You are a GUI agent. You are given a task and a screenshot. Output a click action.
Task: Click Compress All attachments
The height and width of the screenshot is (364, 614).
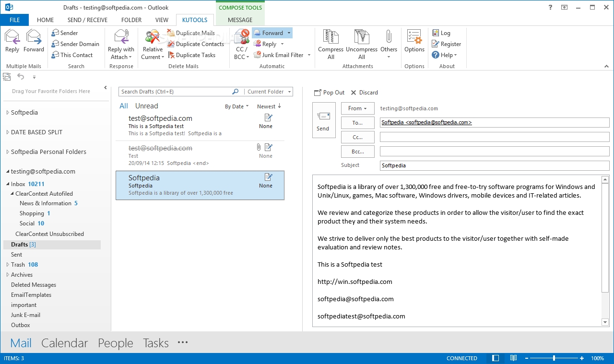[x=331, y=45]
